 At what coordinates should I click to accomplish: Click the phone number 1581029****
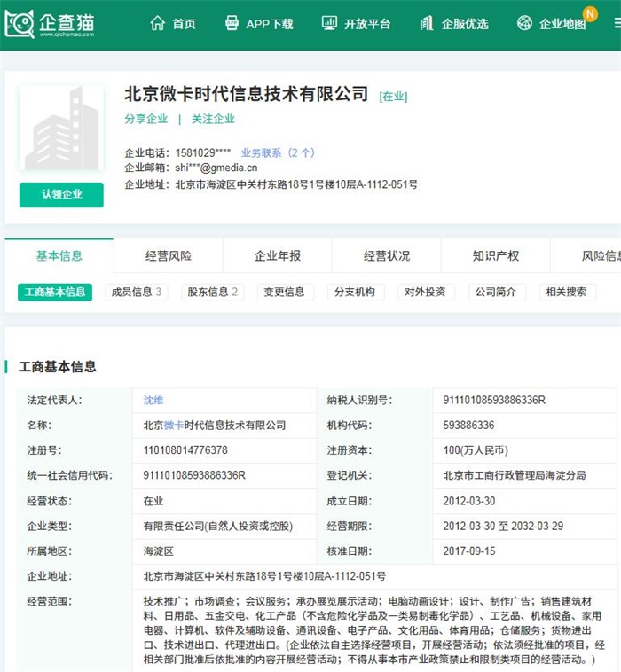pos(203,153)
